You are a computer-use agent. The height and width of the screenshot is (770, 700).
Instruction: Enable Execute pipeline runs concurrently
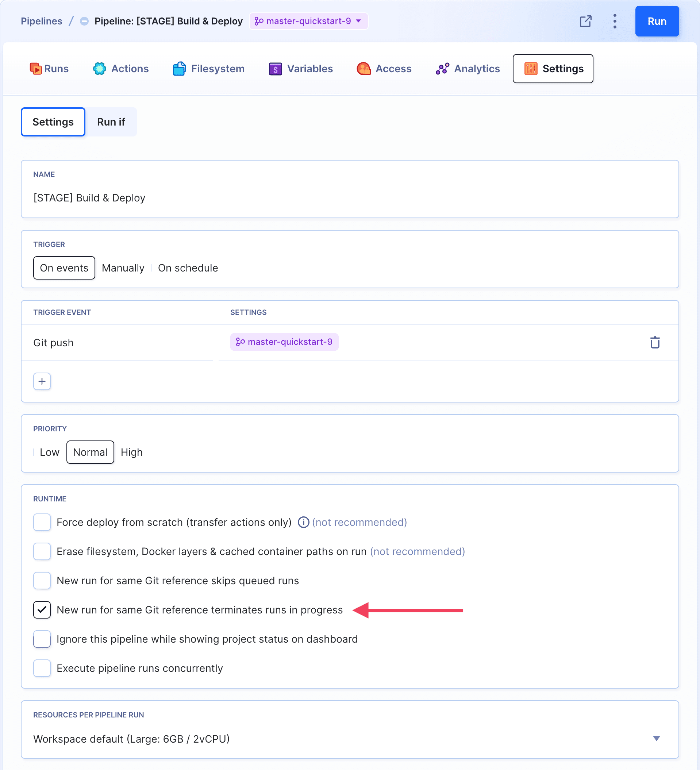(42, 668)
